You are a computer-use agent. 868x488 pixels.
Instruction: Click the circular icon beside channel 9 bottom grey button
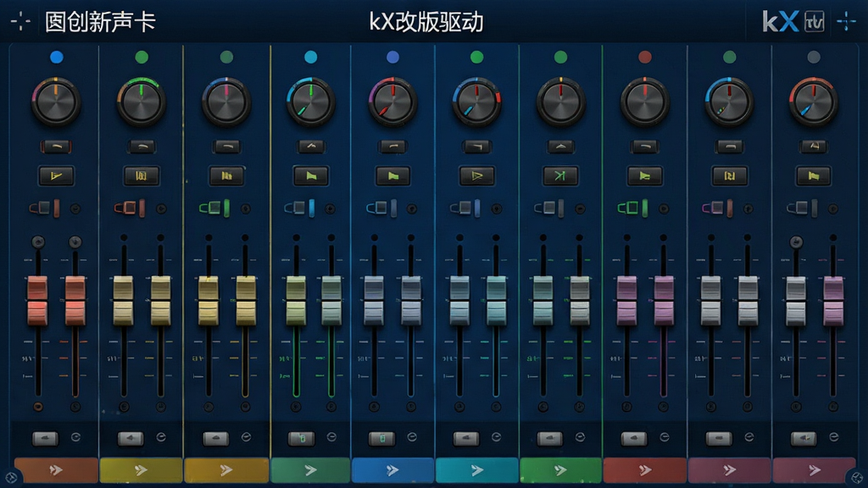(x=749, y=437)
